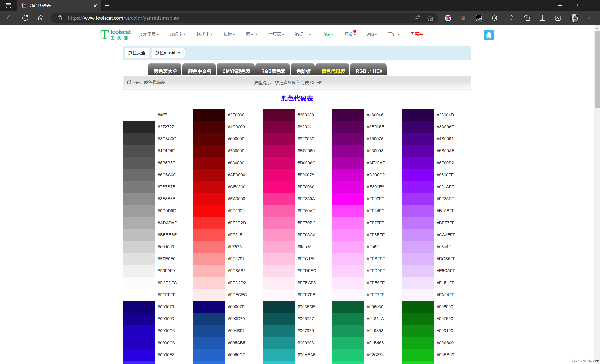
Task: Add this page to favorites star icon
Action: coord(430,18)
